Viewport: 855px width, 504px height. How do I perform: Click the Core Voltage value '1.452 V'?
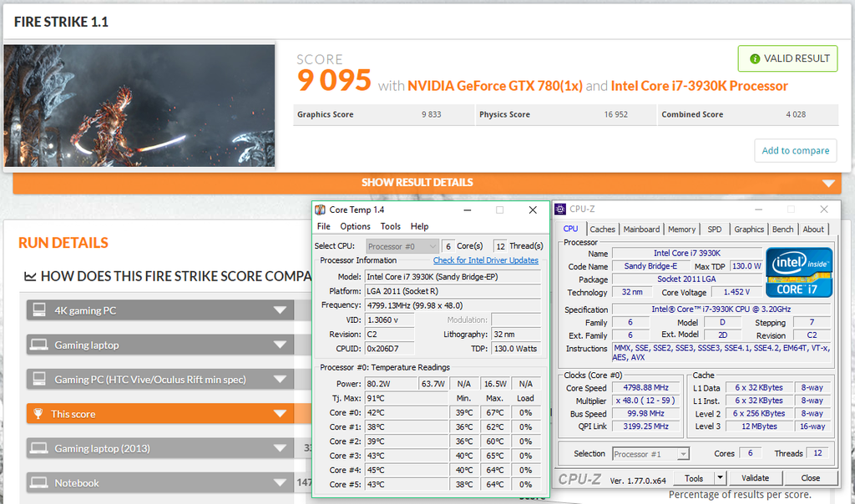736,292
